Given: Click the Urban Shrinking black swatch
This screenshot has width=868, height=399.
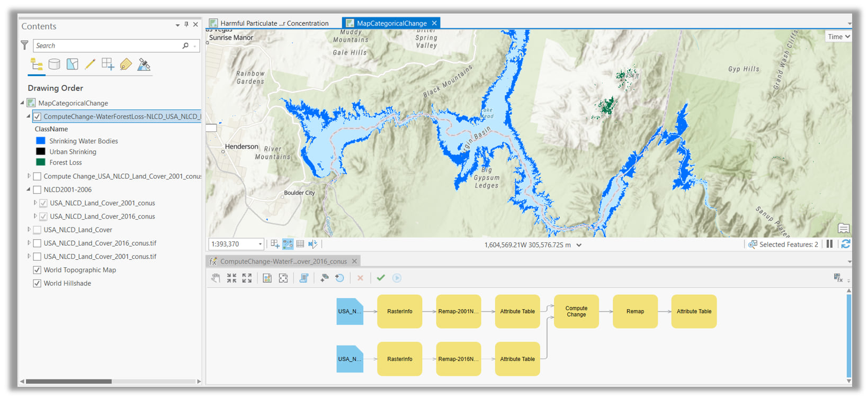Looking at the screenshot, I should 41,151.
